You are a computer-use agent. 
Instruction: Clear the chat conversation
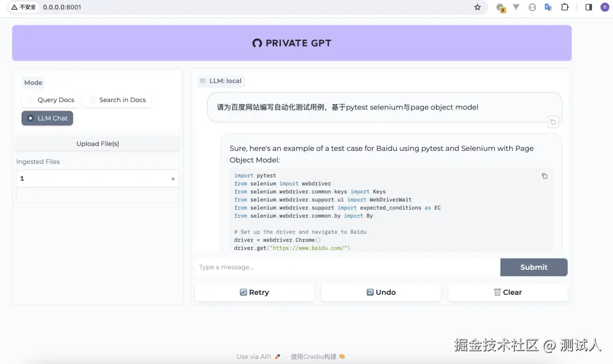tap(508, 292)
